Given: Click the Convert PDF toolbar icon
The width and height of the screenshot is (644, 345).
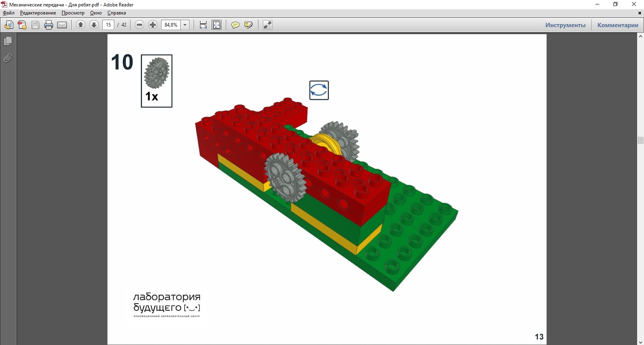Looking at the screenshot, I should click(22, 25).
